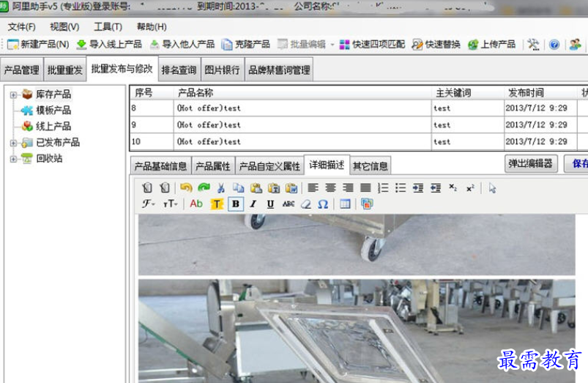Switch to the 产品管理 tab
The width and height of the screenshot is (588, 383).
tap(22, 70)
